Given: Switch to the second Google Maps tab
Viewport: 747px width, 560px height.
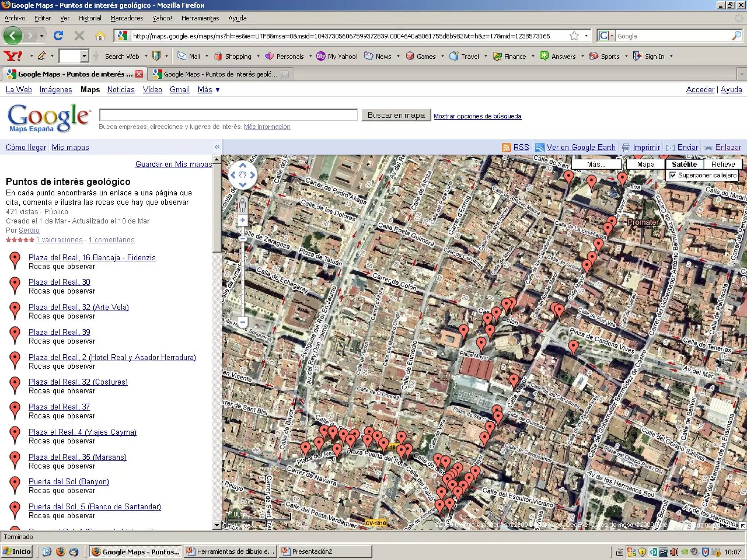Looking at the screenshot, I should click(220, 74).
